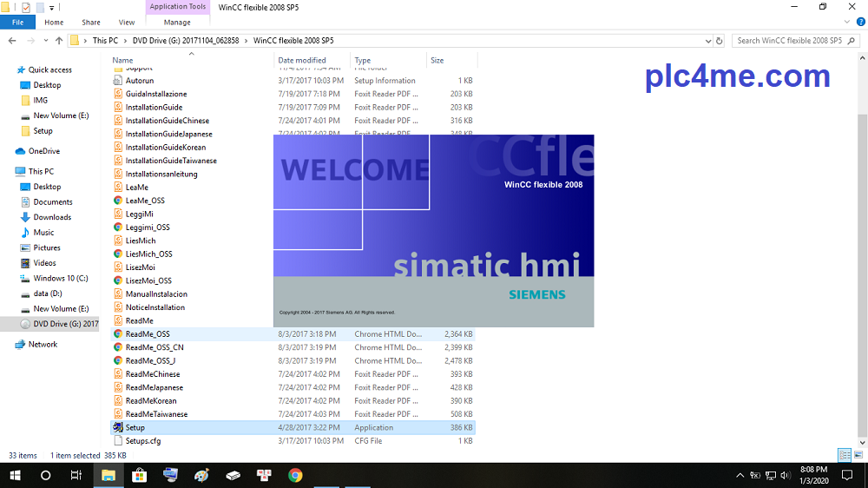The width and height of the screenshot is (868, 488).
Task: Open Google Chrome from the taskbar
Action: pyautogui.click(x=295, y=475)
